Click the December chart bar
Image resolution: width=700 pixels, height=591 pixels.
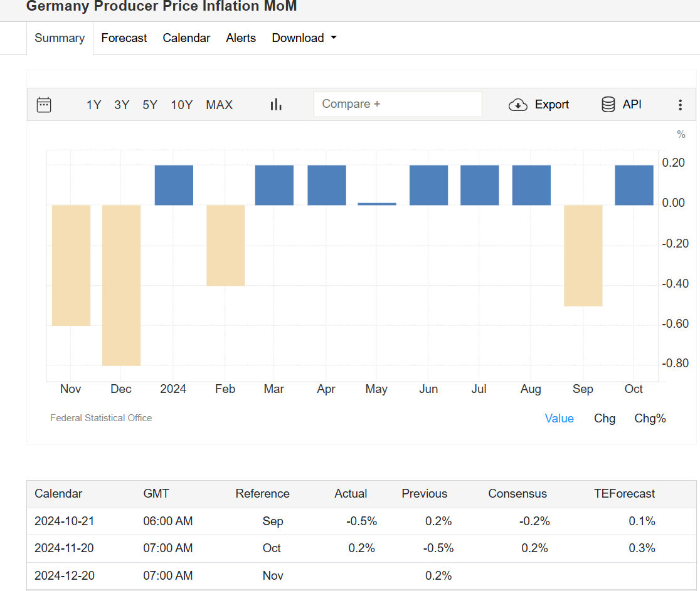point(122,285)
